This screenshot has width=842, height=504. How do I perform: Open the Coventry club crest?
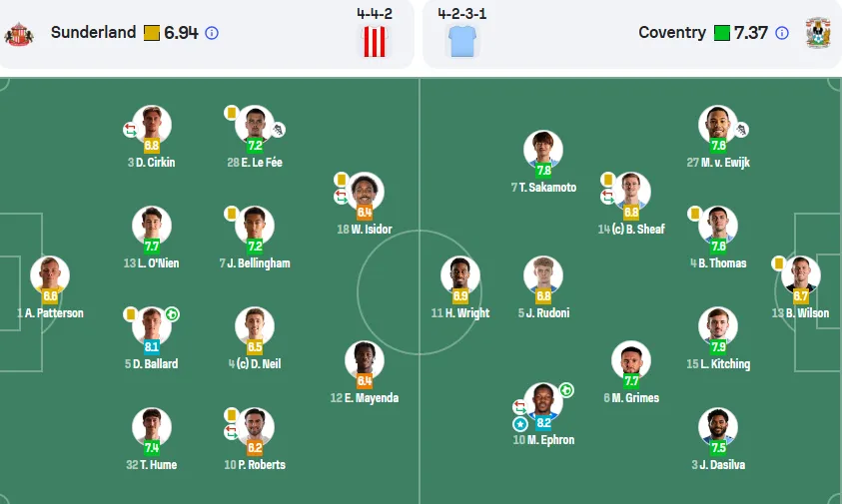coord(818,33)
